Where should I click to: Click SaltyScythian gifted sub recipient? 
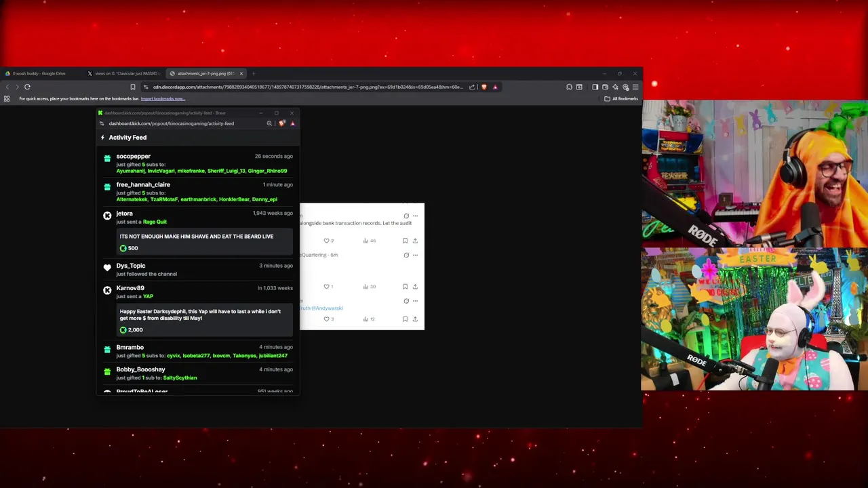(180, 378)
